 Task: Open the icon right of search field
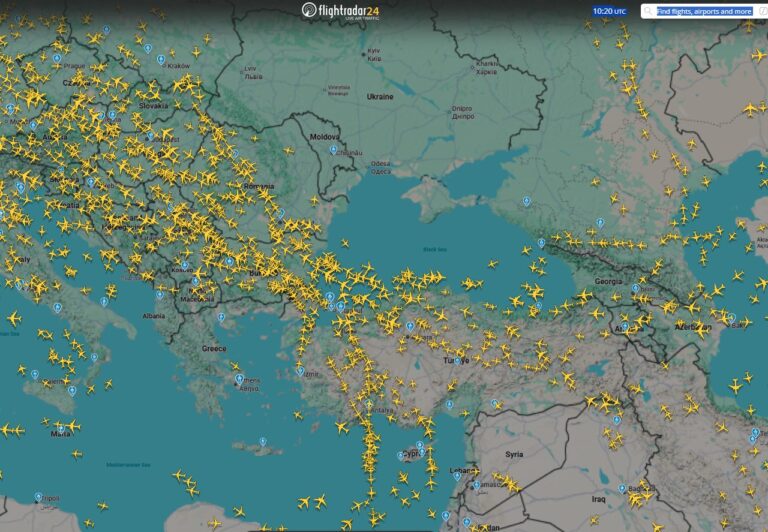(762, 11)
